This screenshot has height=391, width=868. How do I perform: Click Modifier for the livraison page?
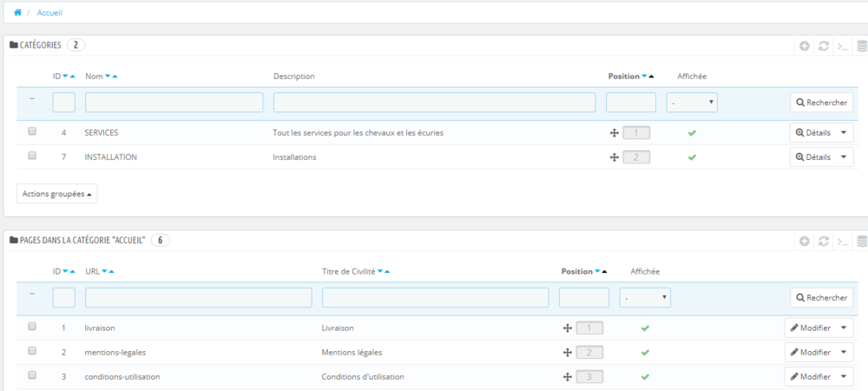tap(811, 328)
